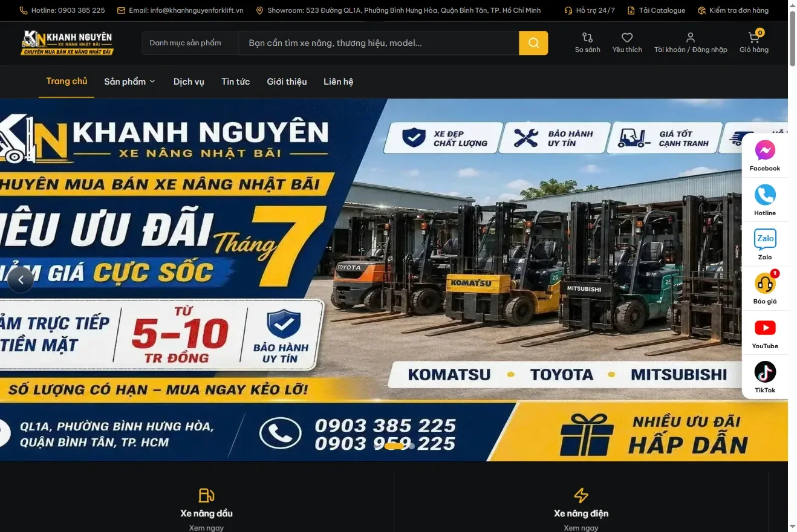Image resolution: width=797 pixels, height=532 pixels.
Task: Click the Xe nâng điện lightning icon
Action: click(x=581, y=496)
